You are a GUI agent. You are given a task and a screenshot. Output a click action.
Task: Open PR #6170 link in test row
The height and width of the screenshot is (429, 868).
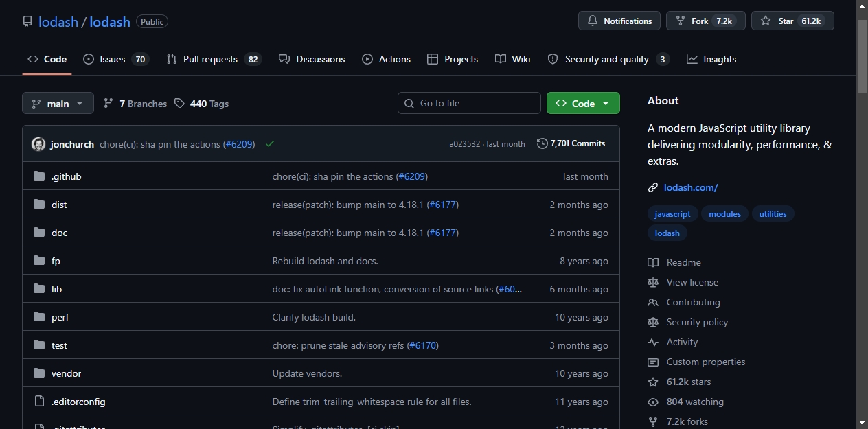point(423,345)
